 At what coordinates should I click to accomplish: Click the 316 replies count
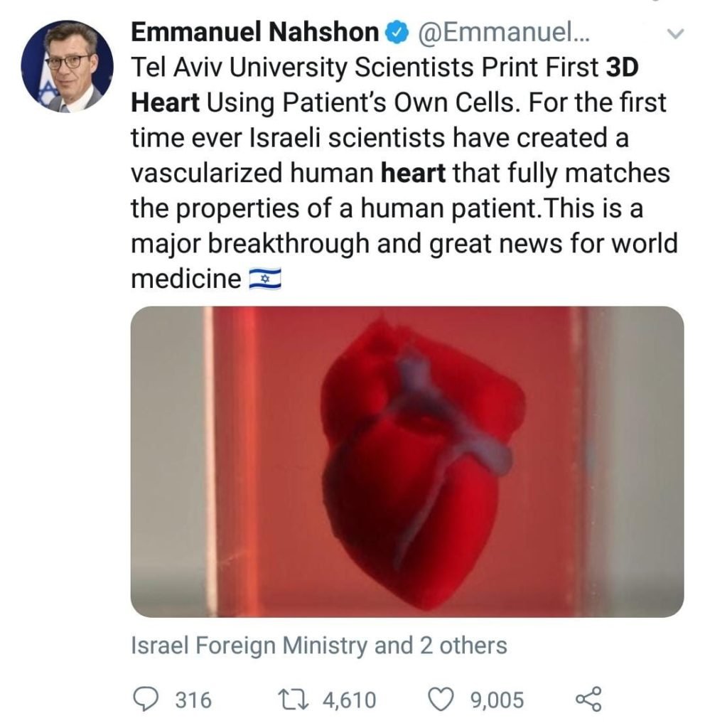point(193,700)
